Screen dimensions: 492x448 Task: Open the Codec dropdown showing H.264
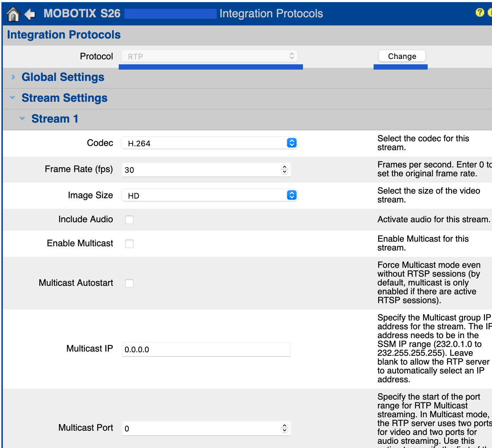point(209,143)
